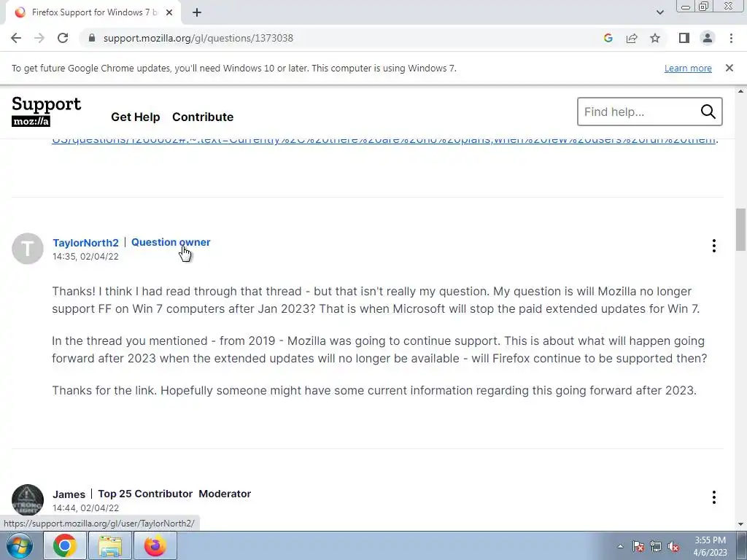Open James profile link
Image resolution: width=747 pixels, height=560 pixels.
[69, 494]
